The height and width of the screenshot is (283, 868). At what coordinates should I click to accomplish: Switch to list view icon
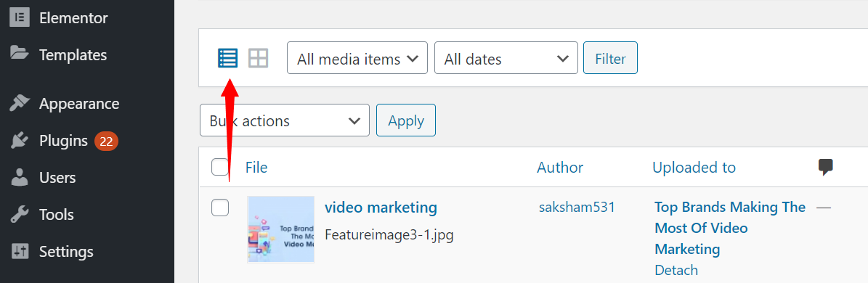pos(227,57)
